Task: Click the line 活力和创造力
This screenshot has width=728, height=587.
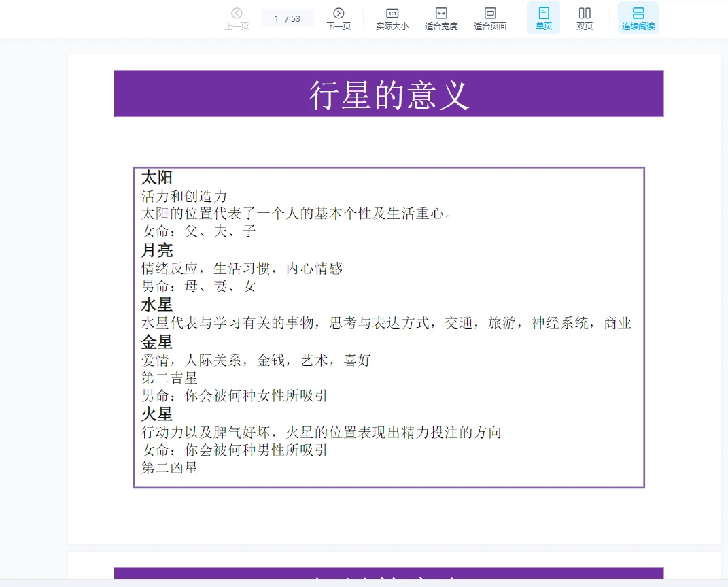Action: pos(184,196)
